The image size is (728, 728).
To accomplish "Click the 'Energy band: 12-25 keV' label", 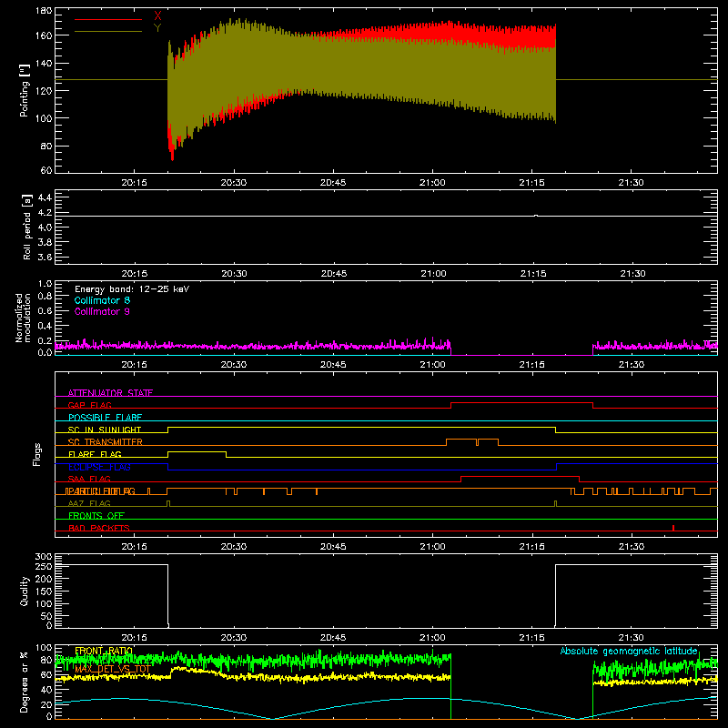I will (132, 289).
